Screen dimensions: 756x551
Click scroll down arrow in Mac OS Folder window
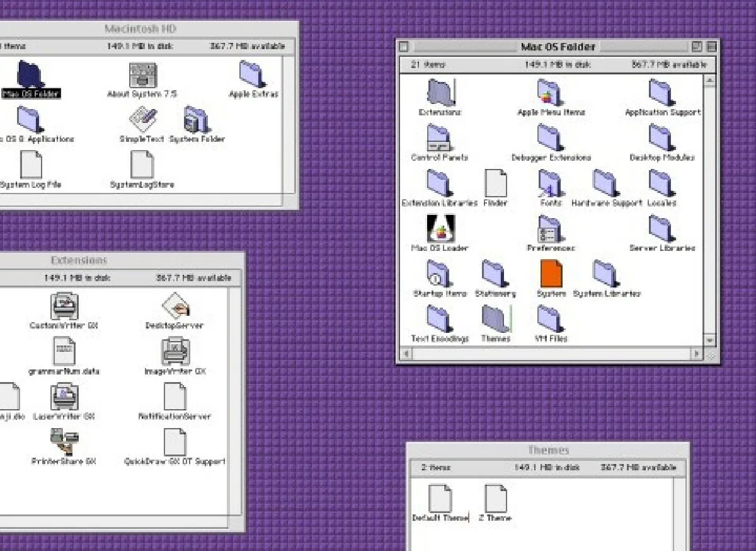click(710, 340)
